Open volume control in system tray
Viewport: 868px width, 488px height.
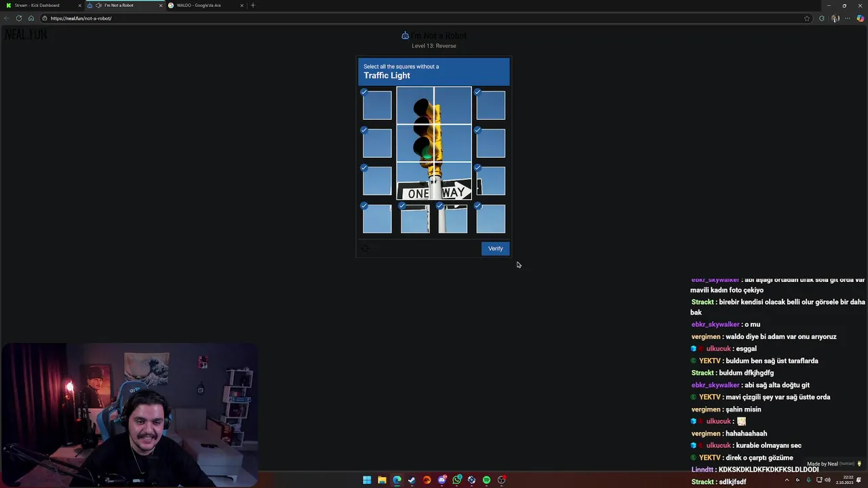(827, 480)
